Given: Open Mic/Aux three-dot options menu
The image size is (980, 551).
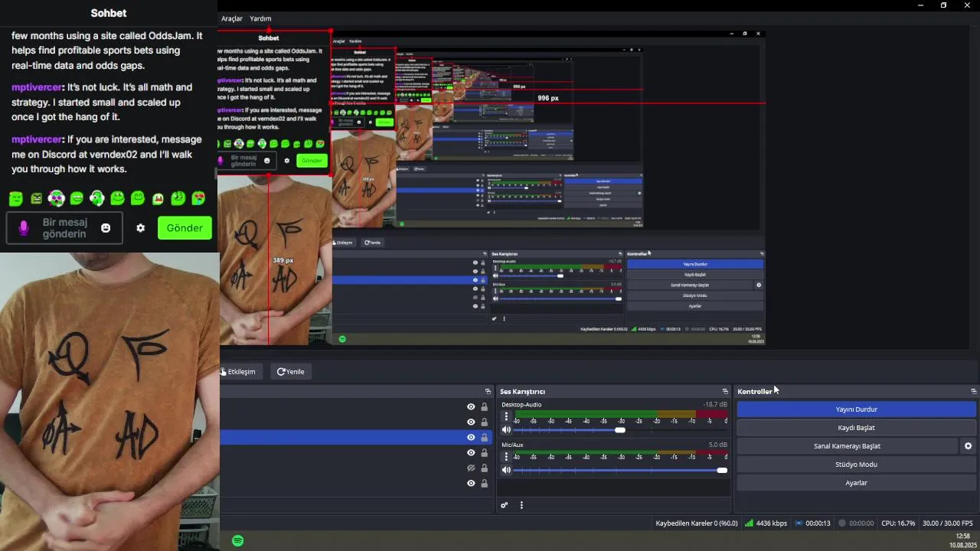Looking at the screenshot, I should pos(506,457).
